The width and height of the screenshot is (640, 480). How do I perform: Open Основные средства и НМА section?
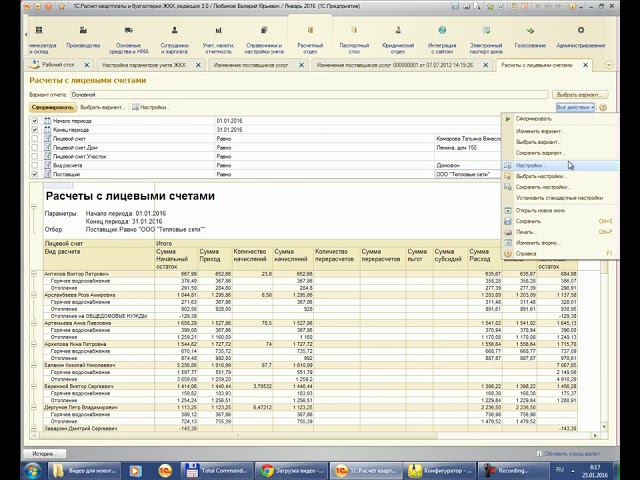(x=129, y=40)
